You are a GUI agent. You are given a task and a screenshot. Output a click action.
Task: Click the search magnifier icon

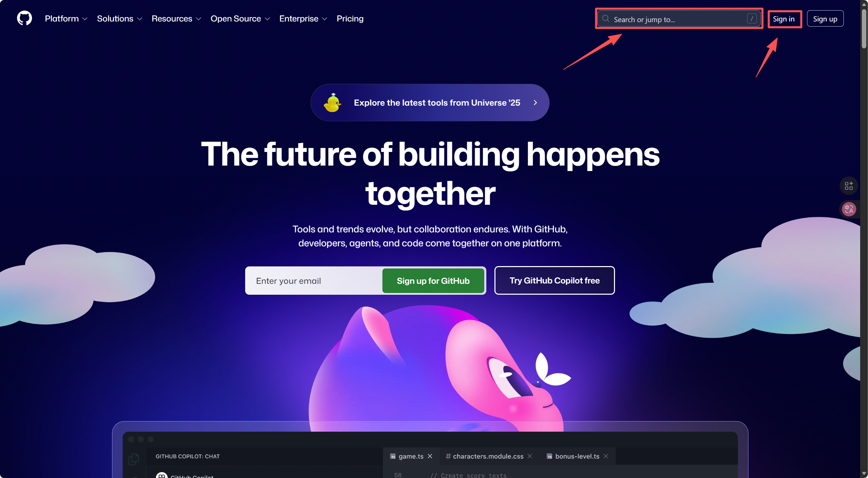605,18
